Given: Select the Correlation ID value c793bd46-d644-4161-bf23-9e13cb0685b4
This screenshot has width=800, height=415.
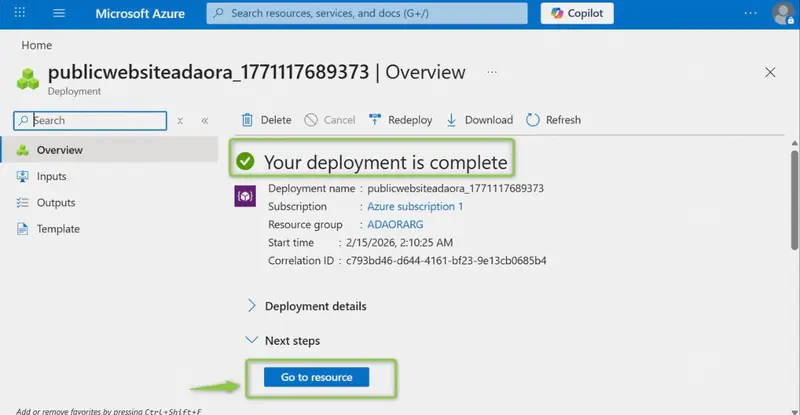Looking at the screenshot, I should 446,261.
